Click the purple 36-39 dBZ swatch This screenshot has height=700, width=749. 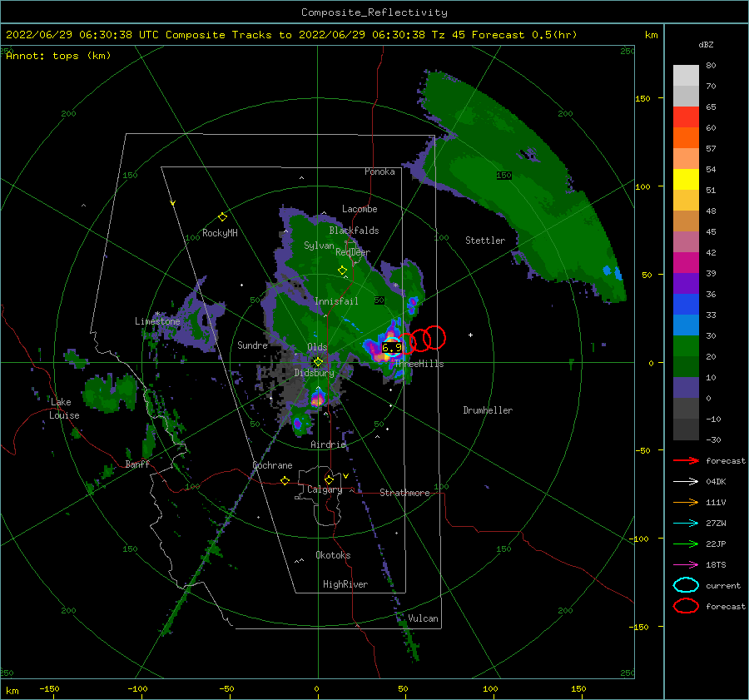pos(686,284)
